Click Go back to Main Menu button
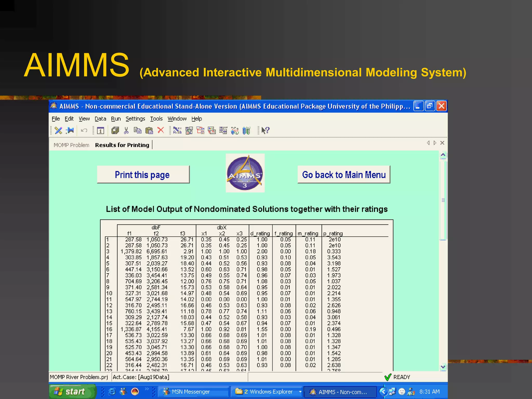 coord(344,175)
